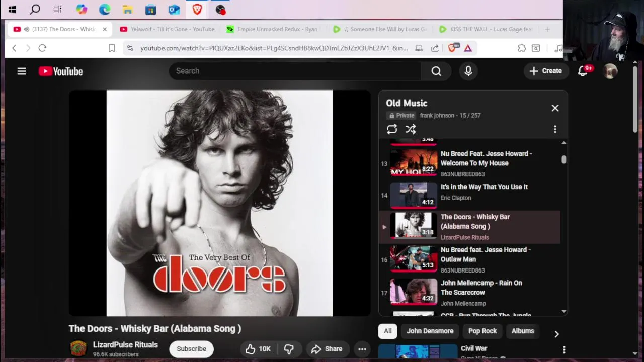Viewport: 644px width, 362px height.
Task: Open Microsoft Edge from the taskbar
Action: pos(105,9)
